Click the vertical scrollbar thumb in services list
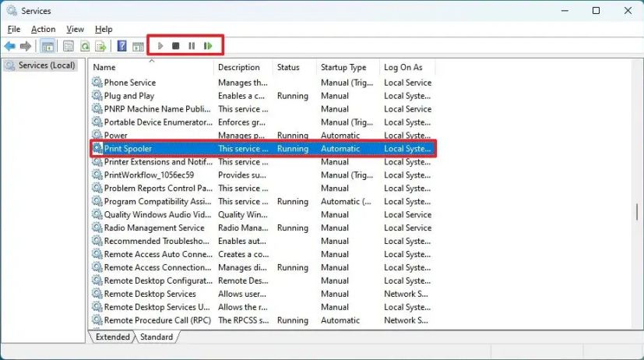Image resolution: width=644 pixels, height=360 pixels. point(637,212)
